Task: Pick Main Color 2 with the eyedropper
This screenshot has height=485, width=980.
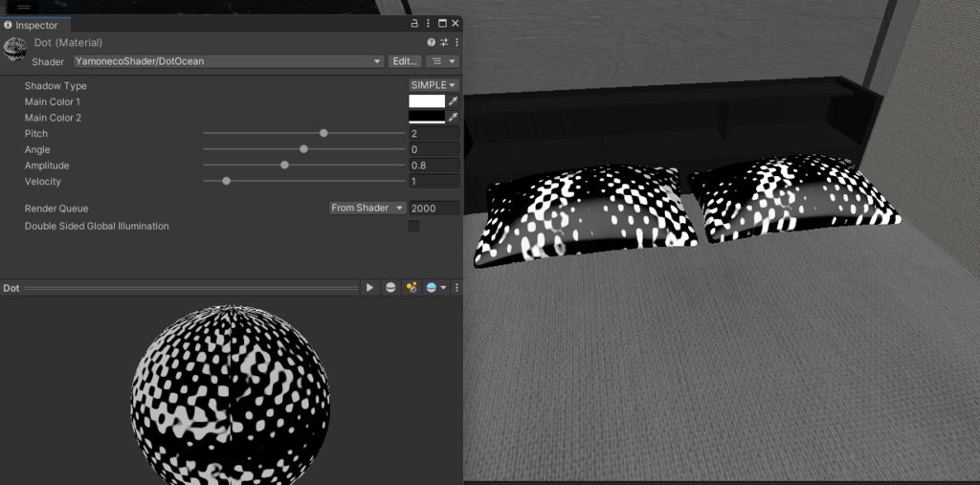Action: click(454, 117)
